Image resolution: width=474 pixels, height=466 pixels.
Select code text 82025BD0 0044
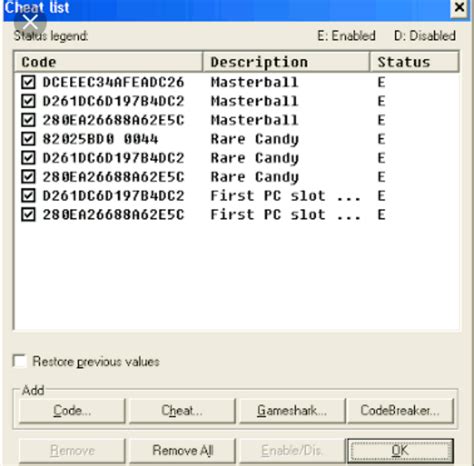pos(100,139)
